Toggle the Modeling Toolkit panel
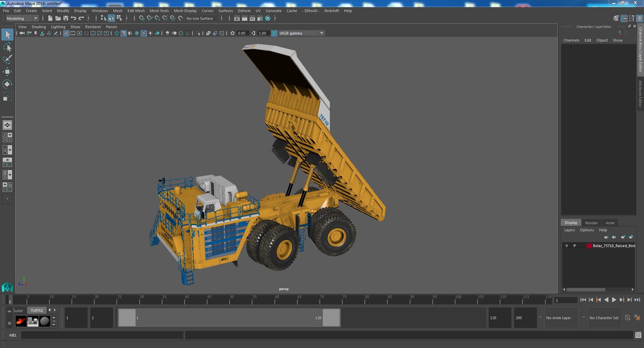The width and height of the screenshot is (644, 348). pos(616,18)
